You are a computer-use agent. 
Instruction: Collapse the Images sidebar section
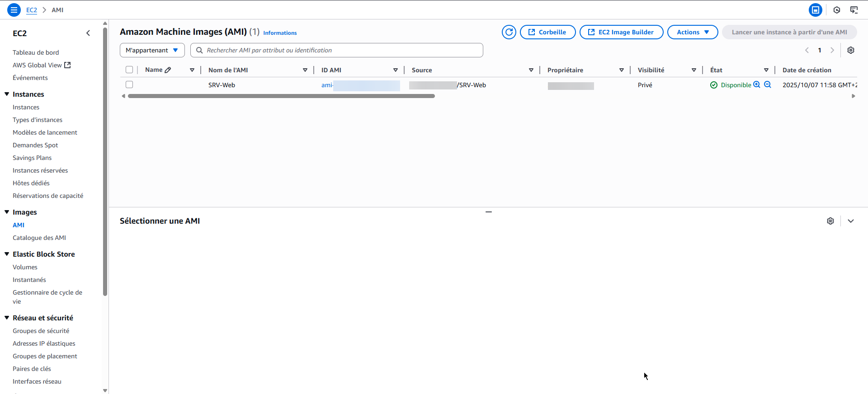7,212
